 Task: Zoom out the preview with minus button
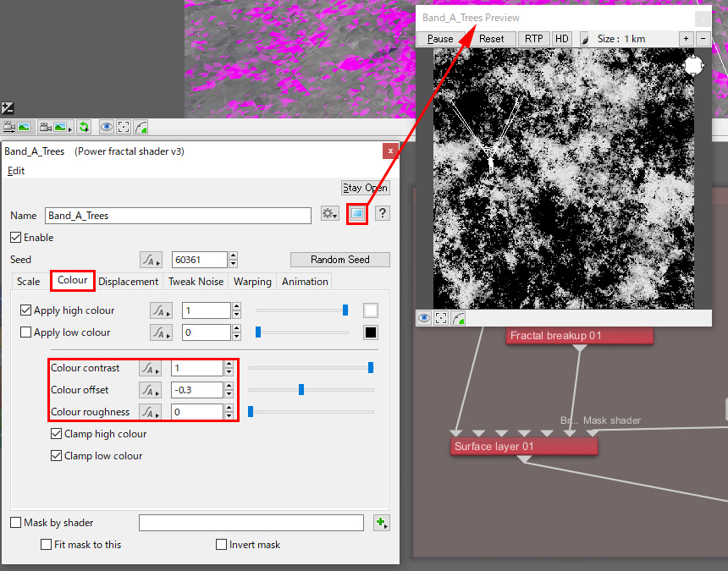click(703, 39)
